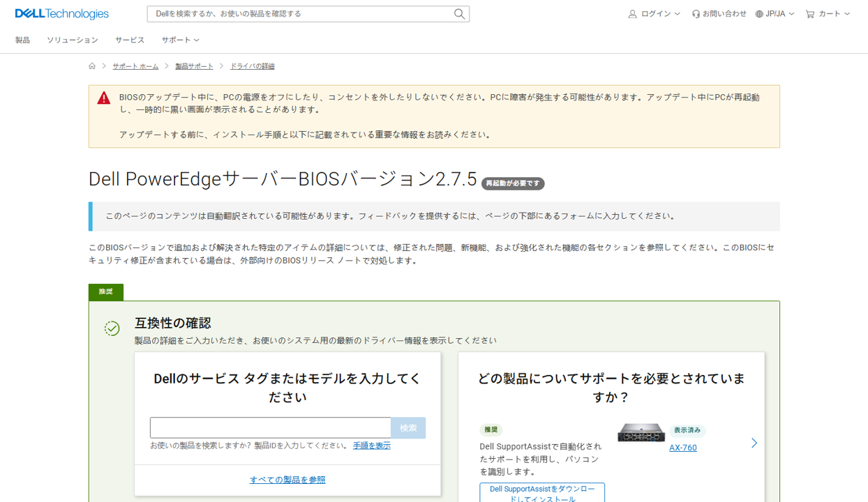Open the 製品 menu
This screenshot has height=502, width=868.
tap(22, 40)
